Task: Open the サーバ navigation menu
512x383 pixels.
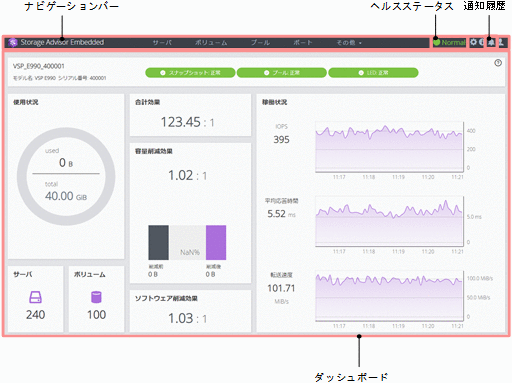Action: (162, 43)
